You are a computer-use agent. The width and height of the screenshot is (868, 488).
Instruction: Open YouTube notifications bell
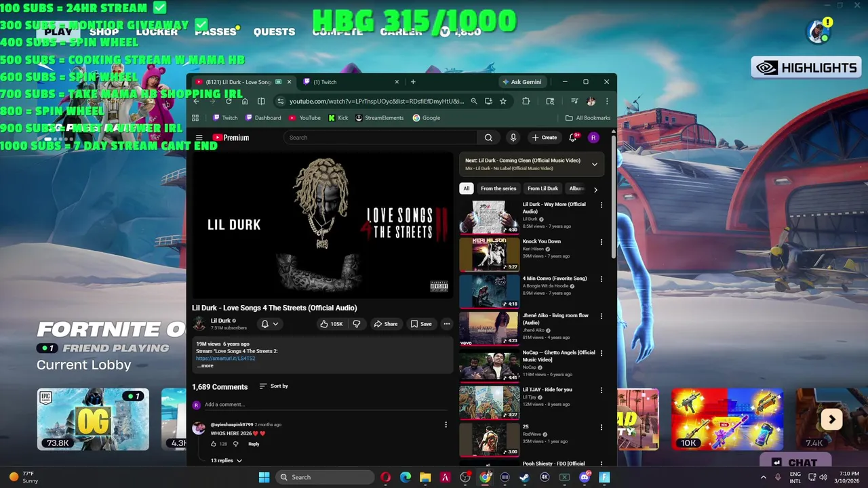574,138
